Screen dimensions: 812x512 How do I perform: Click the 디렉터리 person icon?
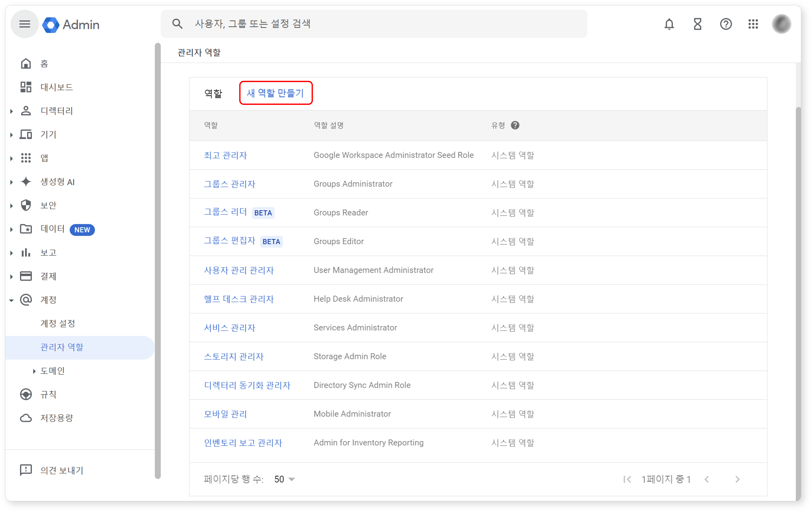(x=26, y=111)
